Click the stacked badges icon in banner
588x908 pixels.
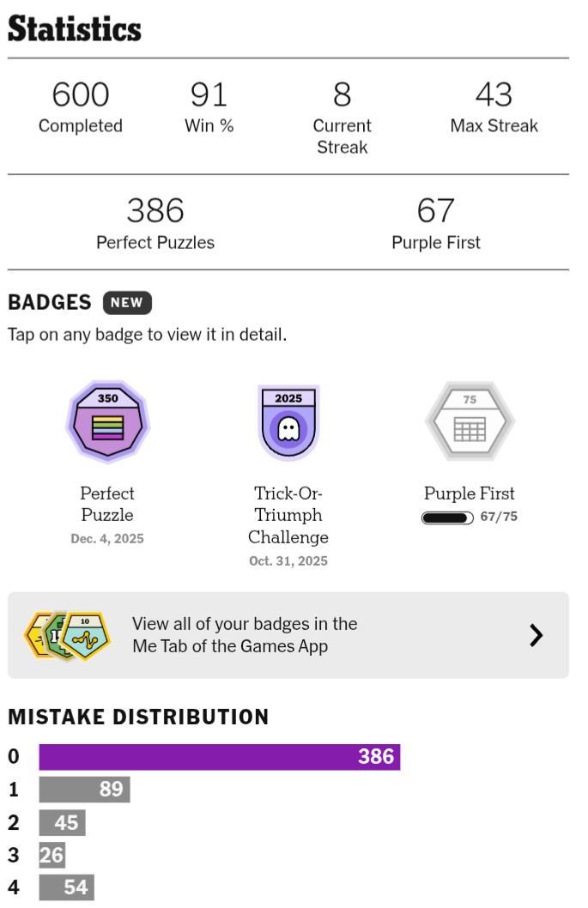[x=67, y=635]
